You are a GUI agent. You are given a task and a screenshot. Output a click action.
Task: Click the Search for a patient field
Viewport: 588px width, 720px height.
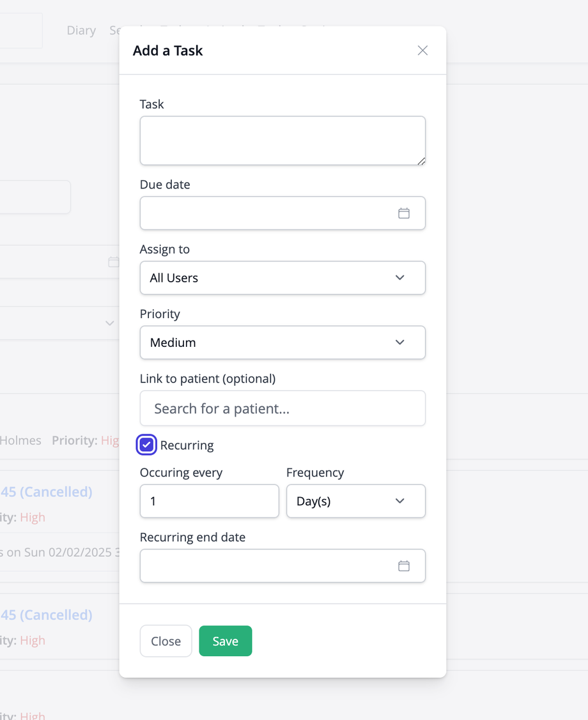tap(282, 409)
